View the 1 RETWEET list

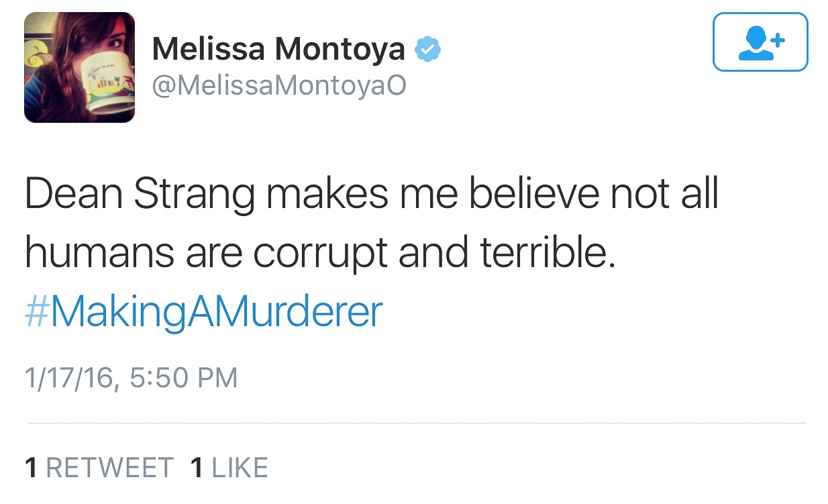coord(99,468)
